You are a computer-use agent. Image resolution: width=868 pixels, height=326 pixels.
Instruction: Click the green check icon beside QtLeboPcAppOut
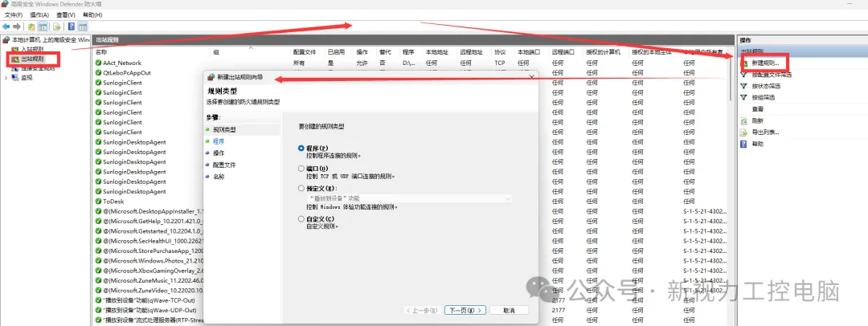(99, 72)
